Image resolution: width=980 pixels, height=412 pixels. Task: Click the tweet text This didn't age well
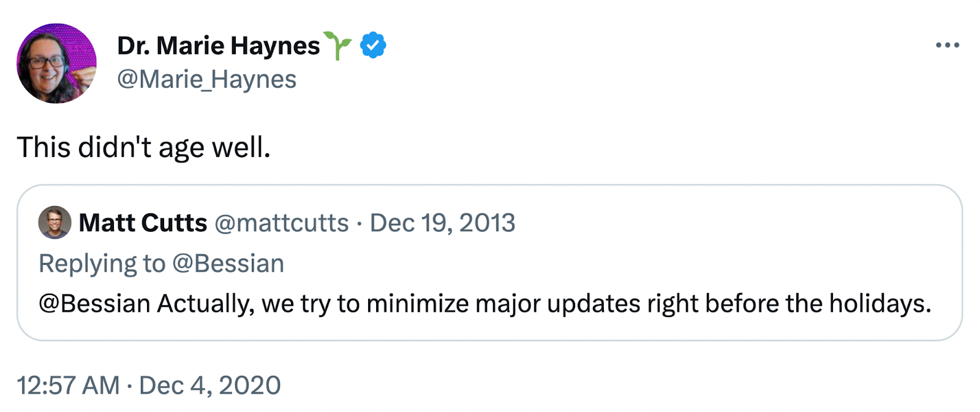click(x=144, y=147)
